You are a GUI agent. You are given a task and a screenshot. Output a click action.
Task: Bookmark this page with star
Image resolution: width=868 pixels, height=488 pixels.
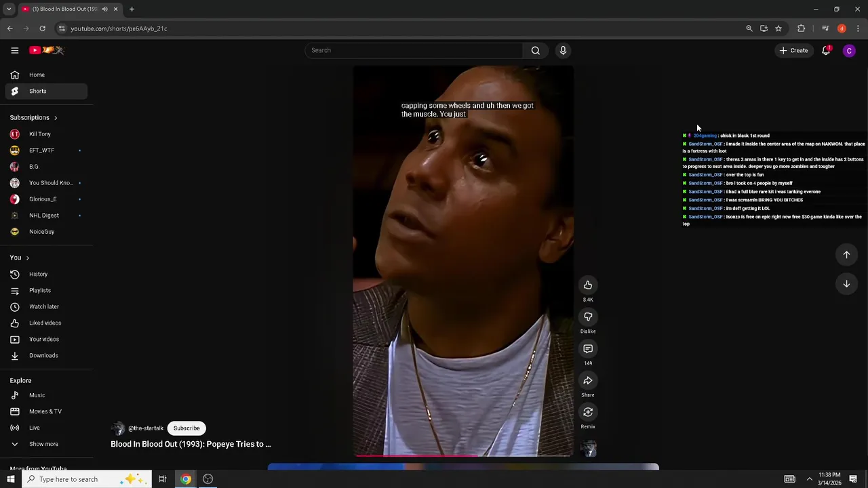click(x=778, y=28)
